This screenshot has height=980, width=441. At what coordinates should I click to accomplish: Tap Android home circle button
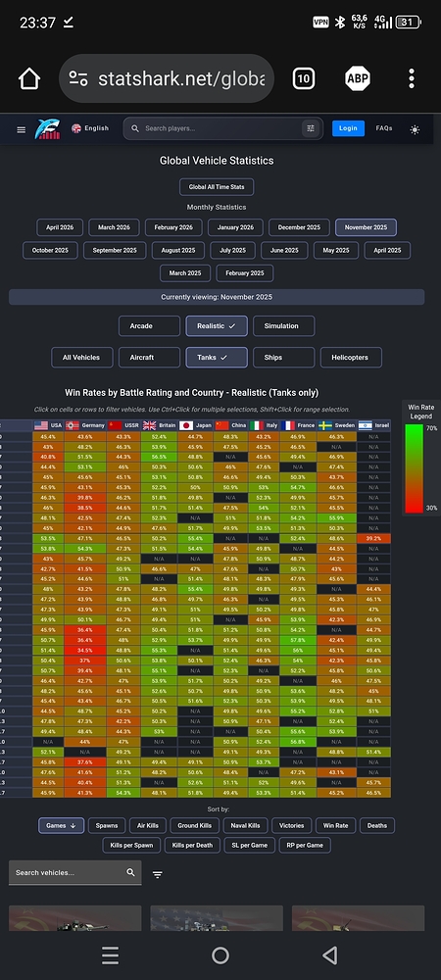pyautogui.click(x=220, y=955)
